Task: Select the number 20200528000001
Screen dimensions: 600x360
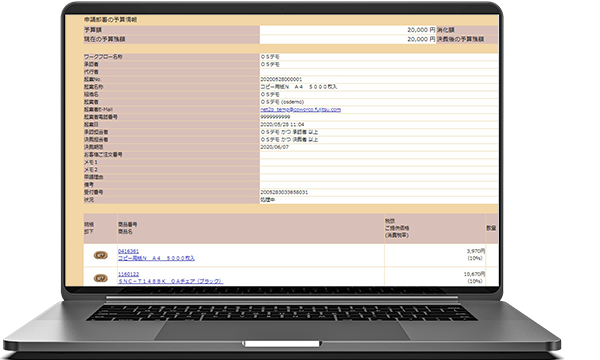Action: click(x=281, y=79)
